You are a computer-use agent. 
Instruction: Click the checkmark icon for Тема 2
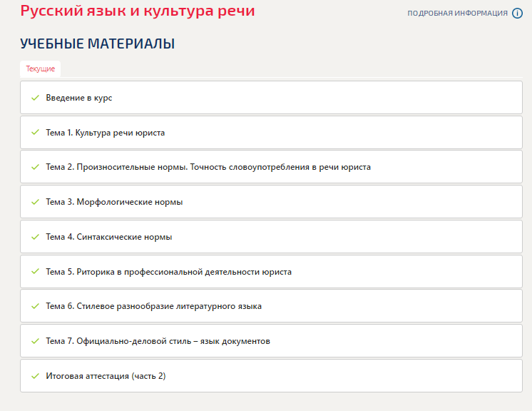click(35, 167)
